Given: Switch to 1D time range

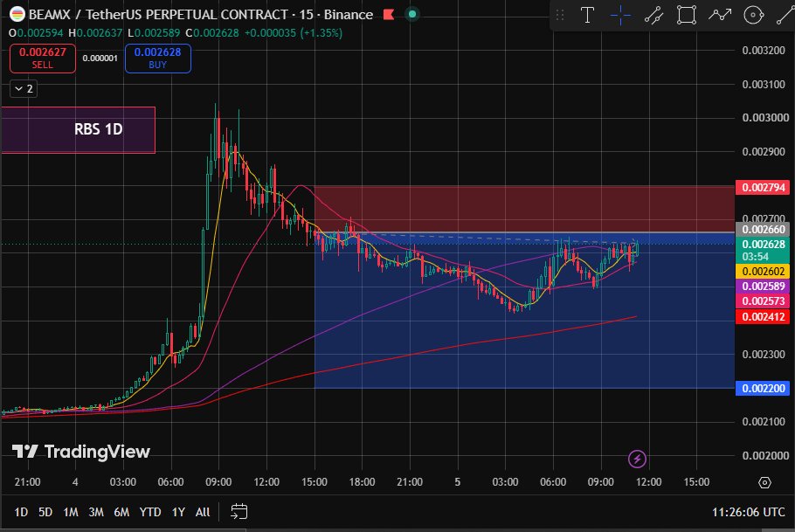Looking at the screenshot, I should pyautogui.click(x=21, y=512).
